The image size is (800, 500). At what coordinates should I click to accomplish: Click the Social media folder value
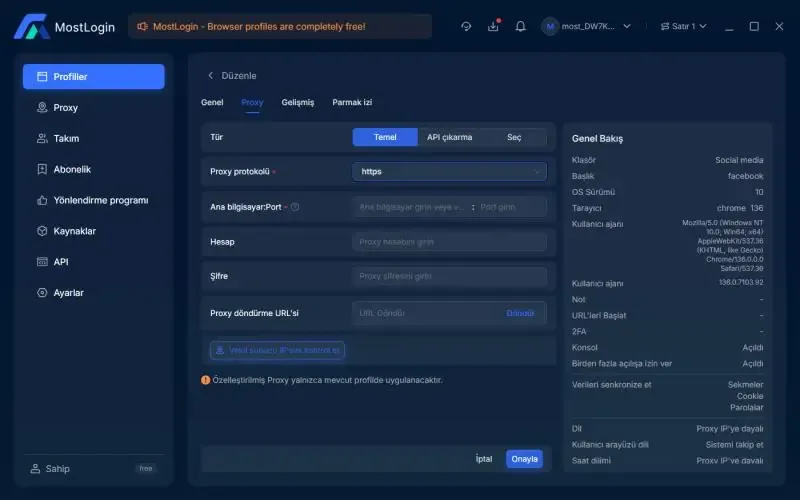click(x=739, y=160)
